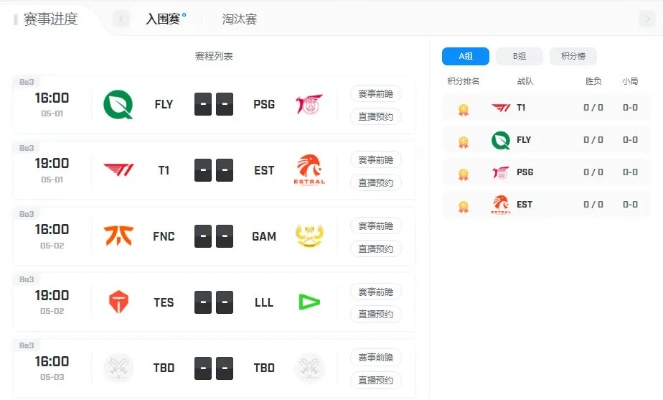
Task: Click the medal icon in PSG standings row
Action: 463,174
